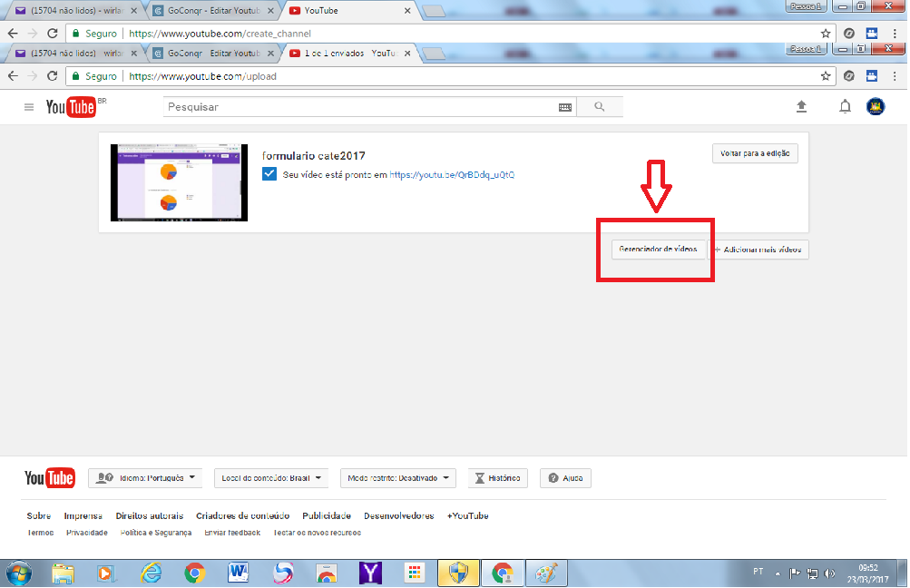Open the 'Sobre' footer link
This screenshot has height=588, width=910.
39,516
